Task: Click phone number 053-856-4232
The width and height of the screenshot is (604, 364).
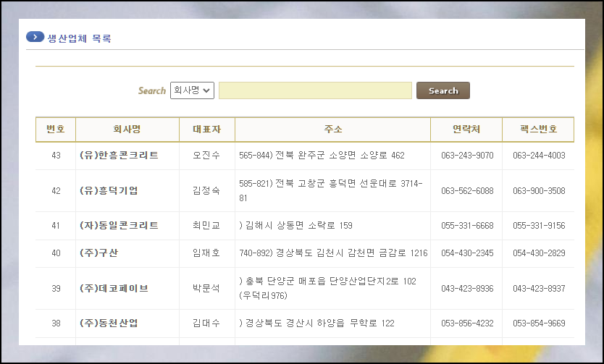Action: click(467, 323)
